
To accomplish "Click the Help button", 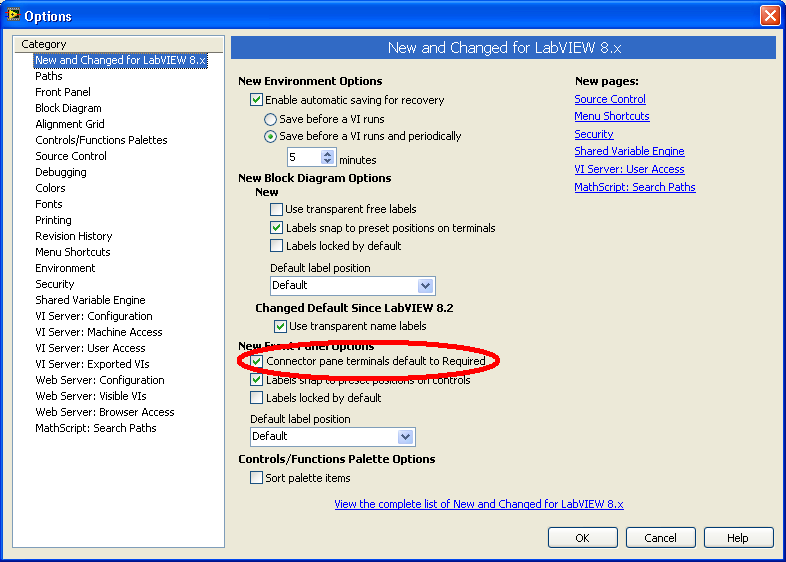I will point(738,538).
